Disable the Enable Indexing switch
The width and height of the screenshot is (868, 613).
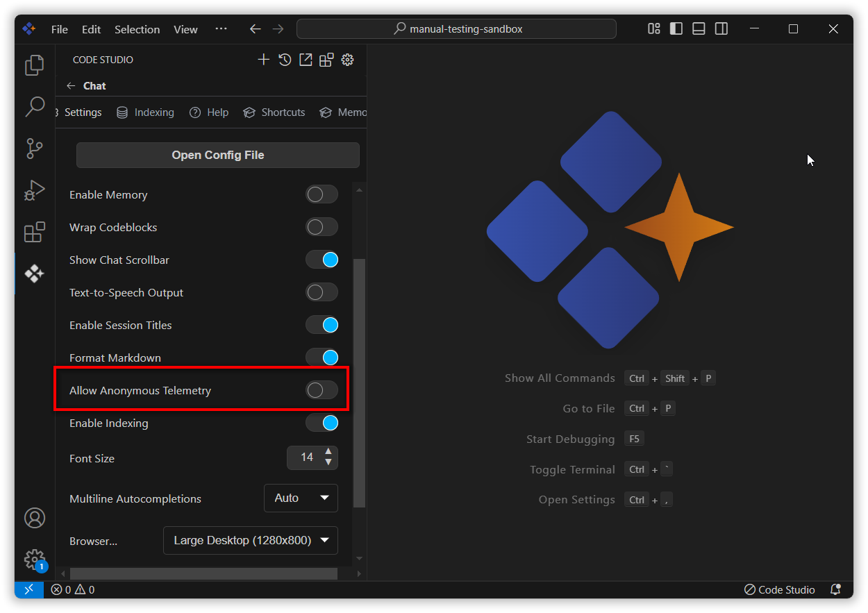coord(322,423)
